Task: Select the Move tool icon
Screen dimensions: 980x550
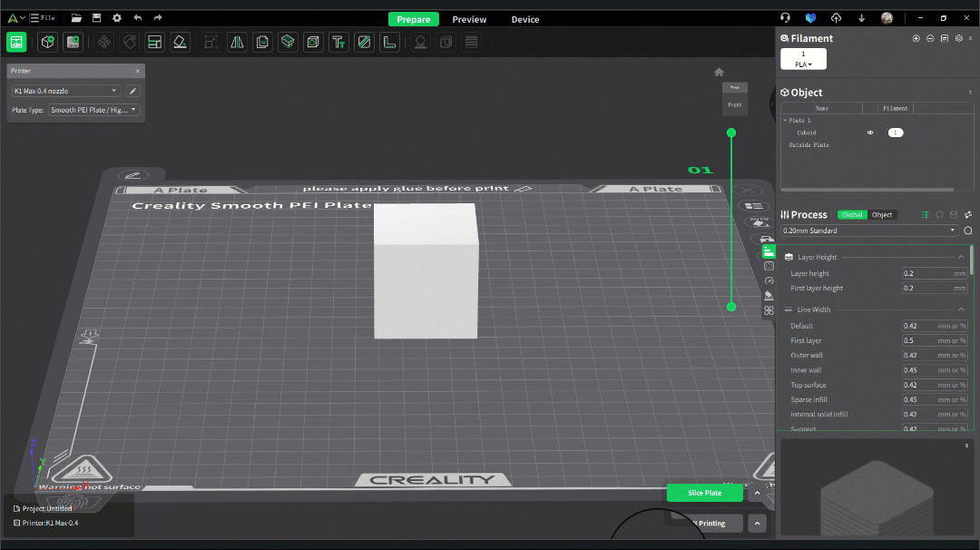Action: [x=104, y=42]
